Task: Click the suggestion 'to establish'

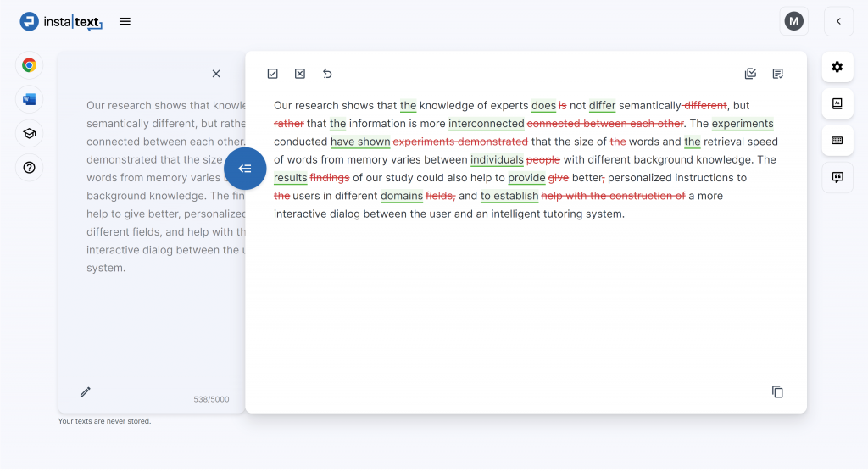Action: click(509, 196)
